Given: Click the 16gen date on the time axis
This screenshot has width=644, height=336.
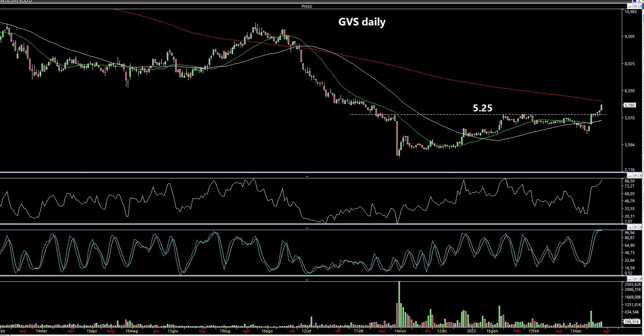Looking at the screenshot, I should 492,331.
